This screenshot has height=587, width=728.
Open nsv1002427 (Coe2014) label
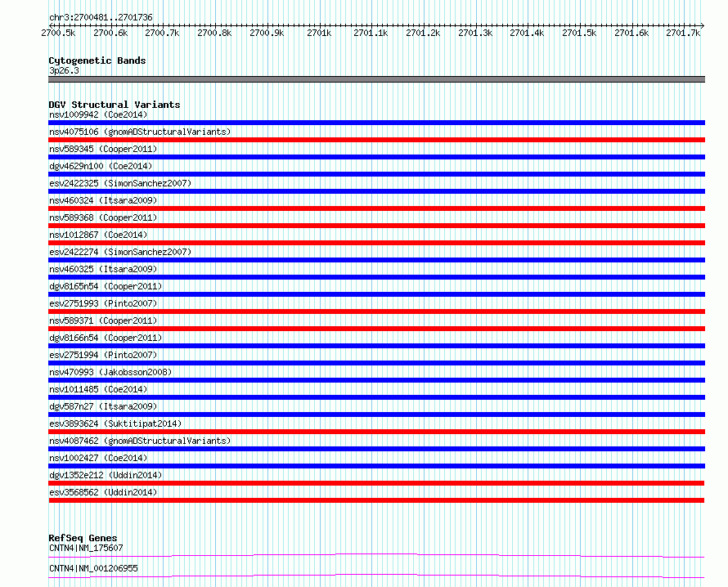point(98,458)
